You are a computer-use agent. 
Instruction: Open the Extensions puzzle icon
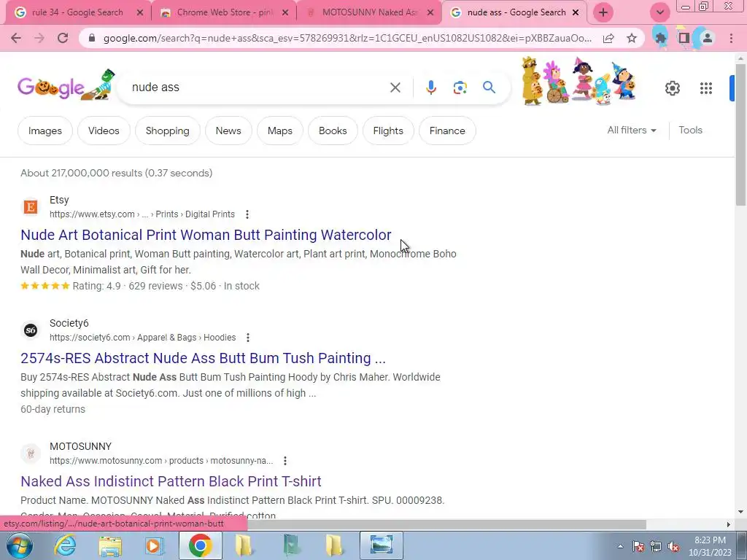tap(660, 38)
